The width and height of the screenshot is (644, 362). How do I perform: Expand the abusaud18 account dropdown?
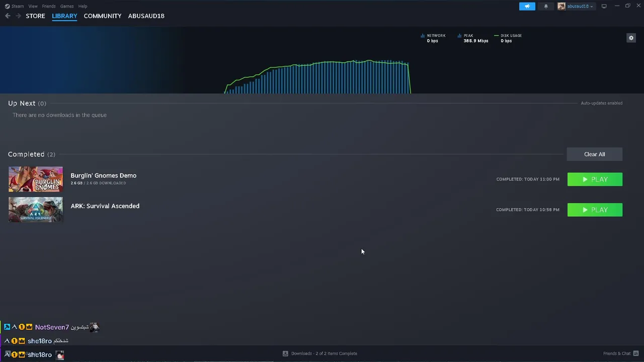(580, 6)
